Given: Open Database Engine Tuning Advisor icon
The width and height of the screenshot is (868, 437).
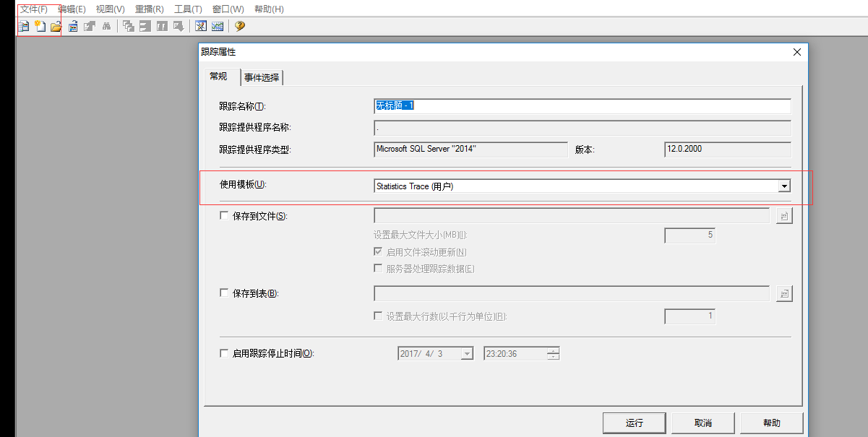Looking at the screenshot, I should pyautogui.click(x=201, y=27).
